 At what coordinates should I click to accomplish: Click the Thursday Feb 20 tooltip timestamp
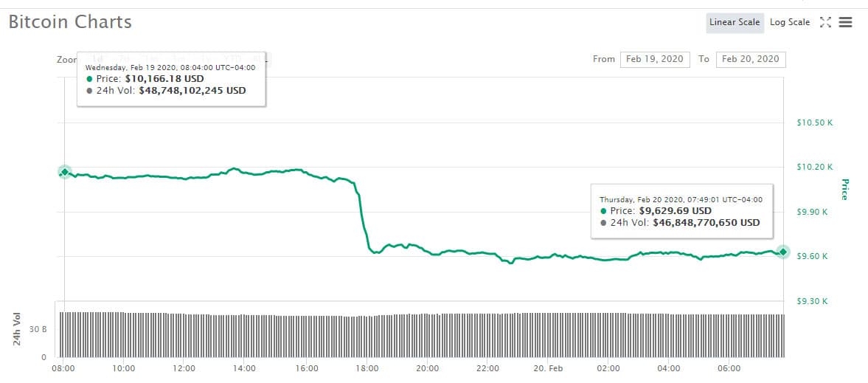(681, 199)
